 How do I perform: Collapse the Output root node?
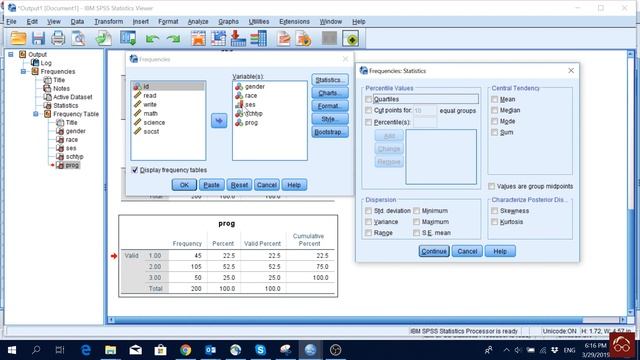pos(11,54)
